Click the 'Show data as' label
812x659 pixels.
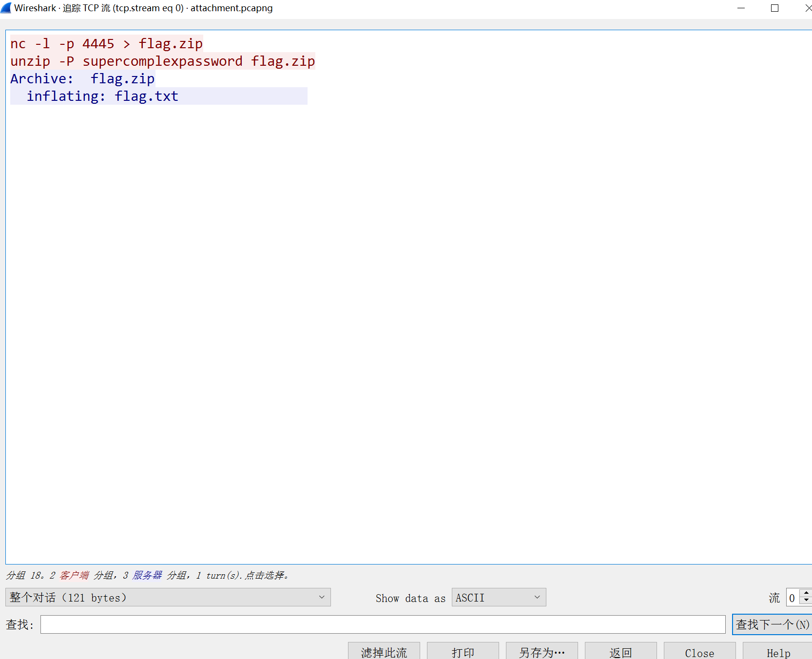(x=410, y=598)
